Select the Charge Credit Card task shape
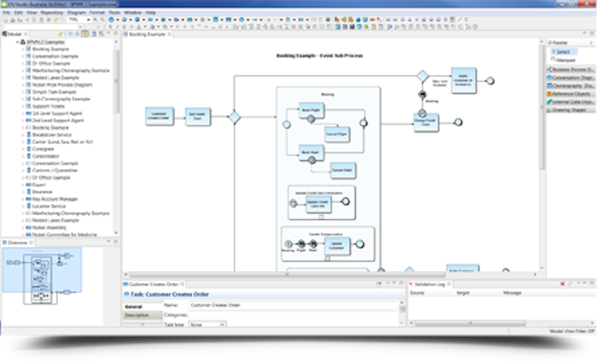This screenshot has height=364, width=598. 426,123
